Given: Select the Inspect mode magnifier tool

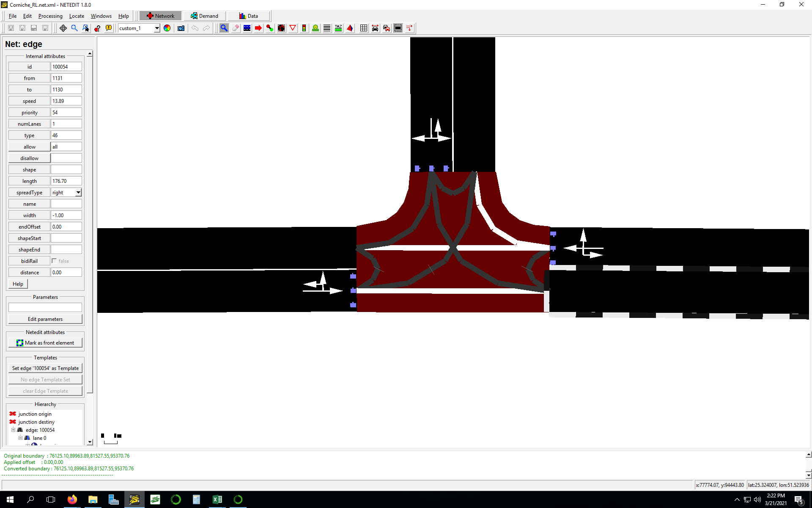Looking at the screenshot, I should (x=224, y=28).
